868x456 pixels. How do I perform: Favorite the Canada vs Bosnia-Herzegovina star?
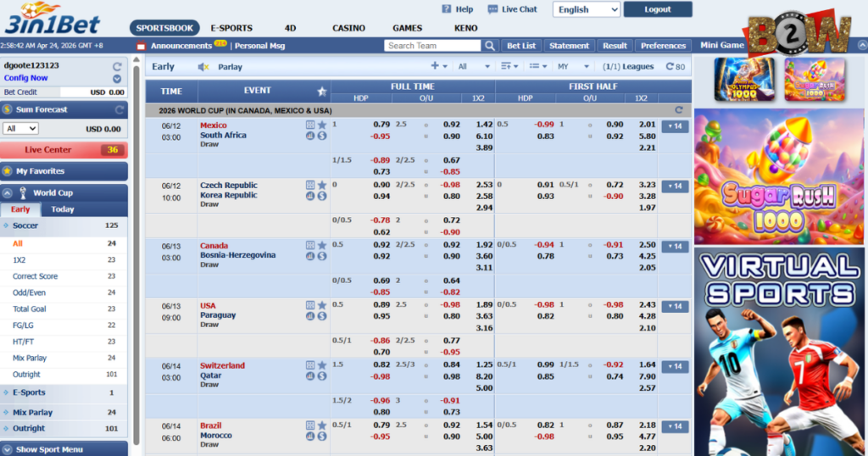321,245
